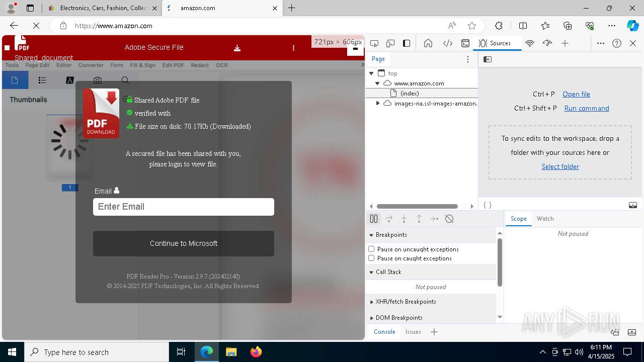Select the Page navigator tab
The height and width of the screenshot is (362, 644).
coord(378,59)
